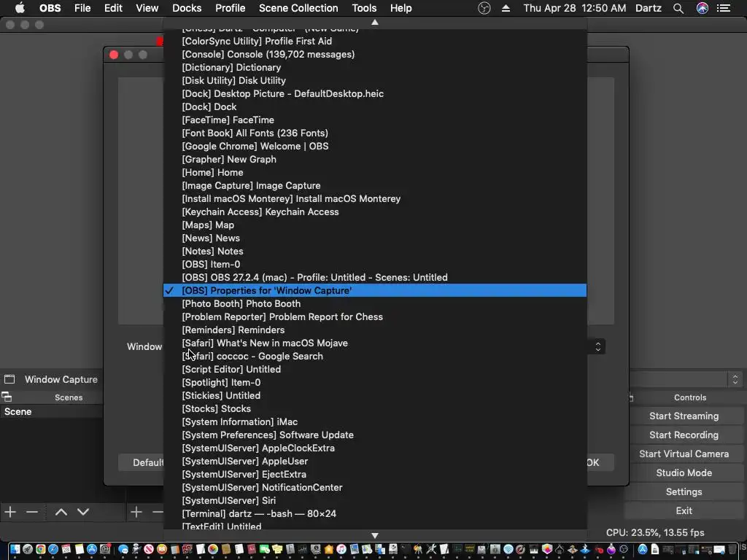Open the Tools menu
This screenshot has width=747, height=560.
[x=365, y=8]
